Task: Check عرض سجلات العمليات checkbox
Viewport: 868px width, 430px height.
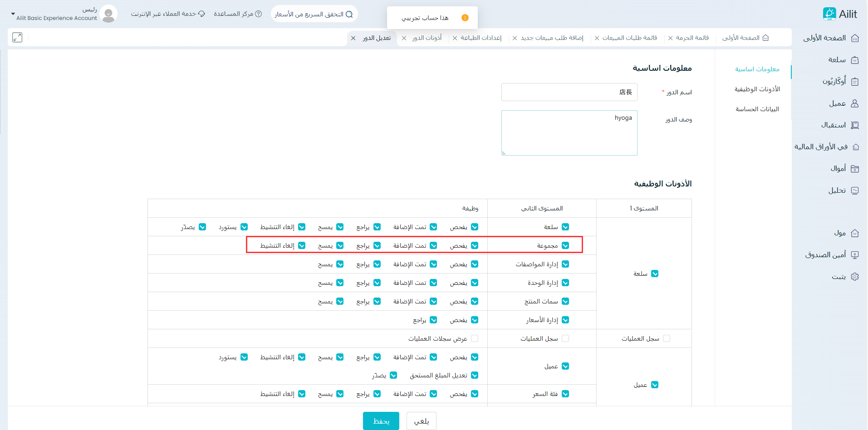Action: pyautogui.click(x=475, y=338)
